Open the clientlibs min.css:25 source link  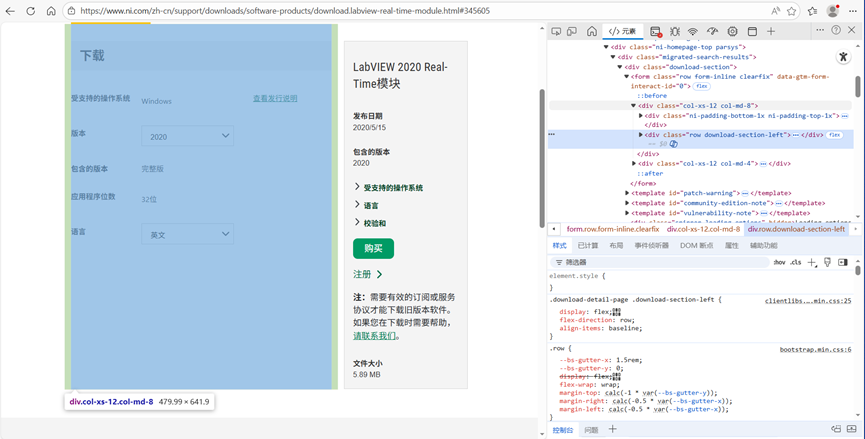808,301
